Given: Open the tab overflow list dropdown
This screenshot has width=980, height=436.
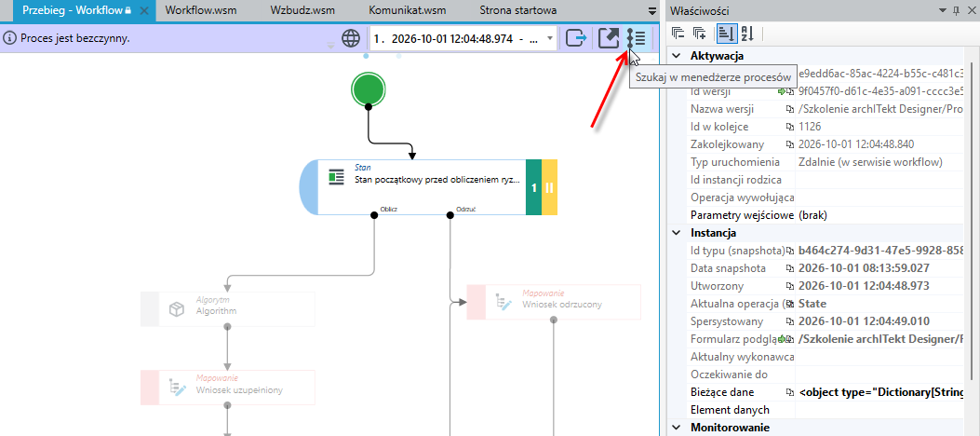Looking at the screenshot, I should pyautogui.click(x=652, y=10).
